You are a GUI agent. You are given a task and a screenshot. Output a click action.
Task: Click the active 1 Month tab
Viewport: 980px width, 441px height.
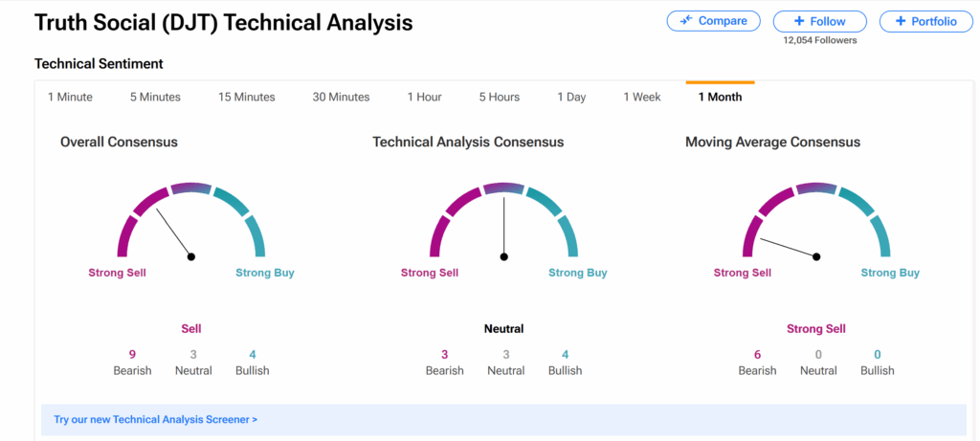[x=720, y=97]
